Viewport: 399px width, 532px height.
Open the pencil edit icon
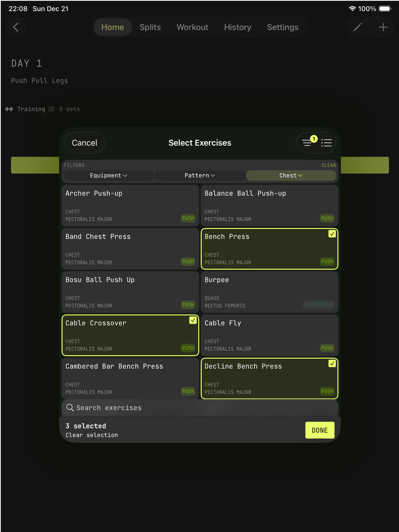point(357,27)
